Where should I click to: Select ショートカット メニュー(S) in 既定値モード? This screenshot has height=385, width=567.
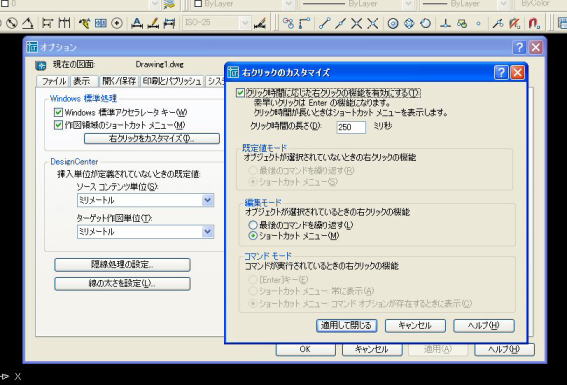(253, 181)
